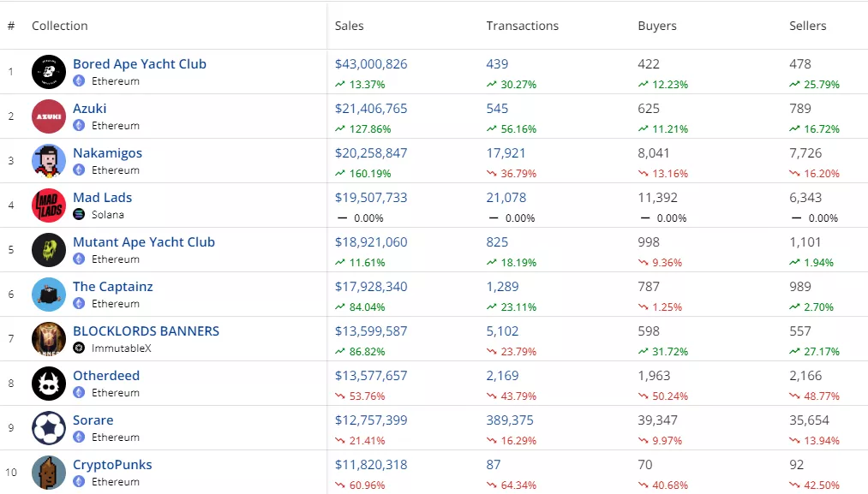Click the red Azuki collection logo
The height and width of the screenshot is (494, 868).
click(x=49, y=116)
